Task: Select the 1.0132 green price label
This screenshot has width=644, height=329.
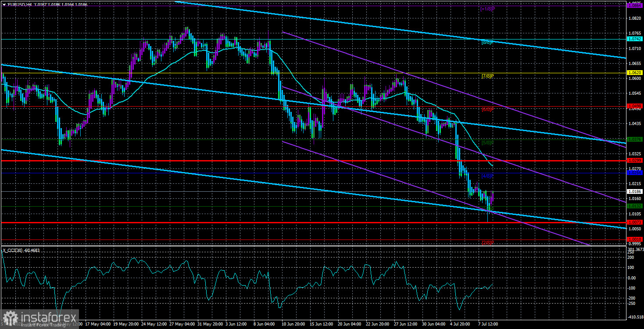Action: click(635, 206)
